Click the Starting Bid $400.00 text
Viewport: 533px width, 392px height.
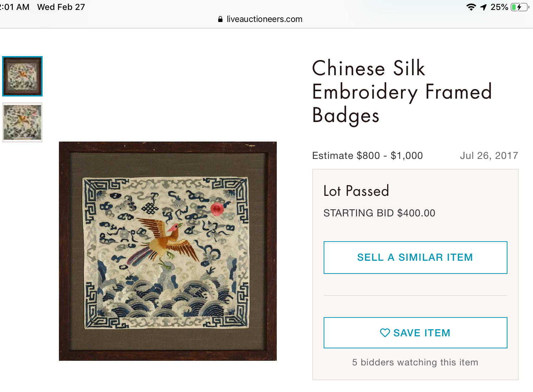click(379, 213)
